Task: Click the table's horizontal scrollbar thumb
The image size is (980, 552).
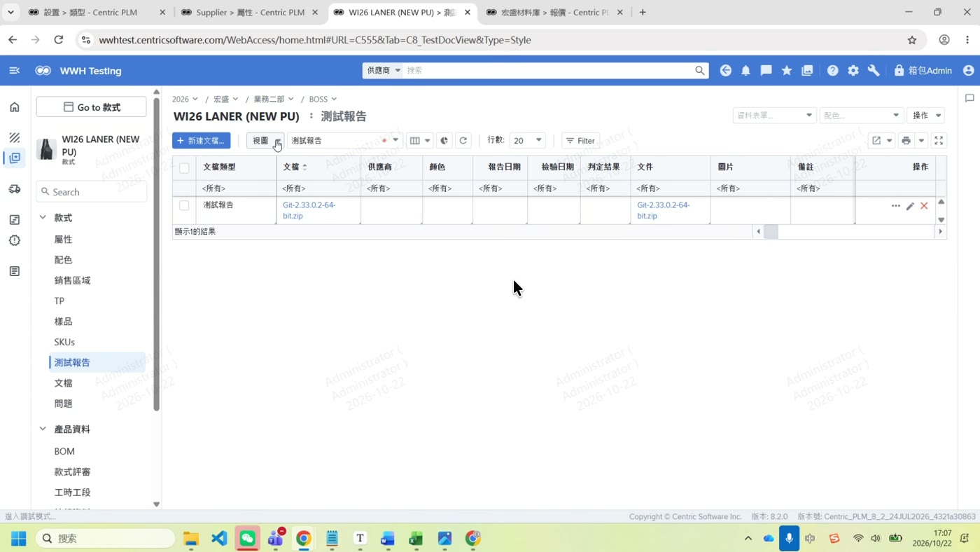Action: (x=771, y=232)
